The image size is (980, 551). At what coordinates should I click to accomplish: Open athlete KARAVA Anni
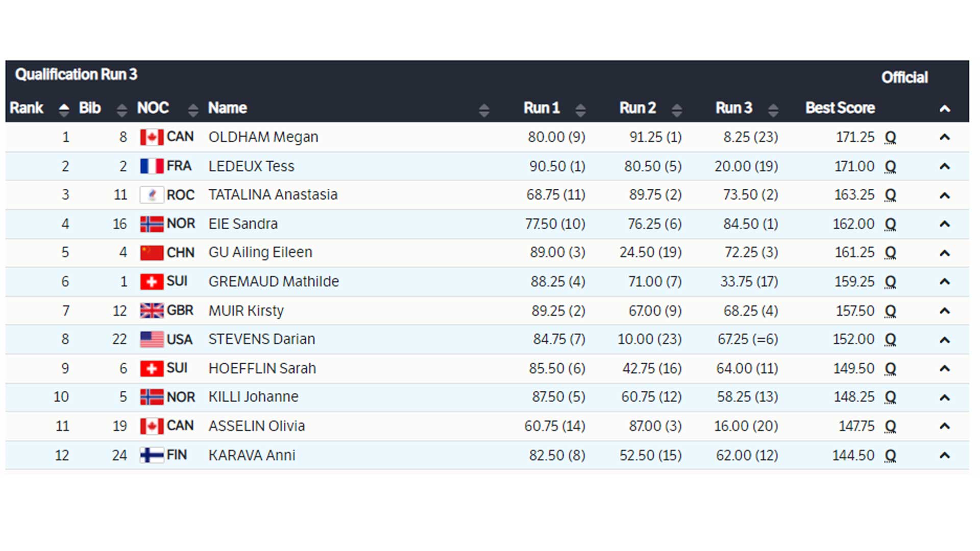[x=252, y=455]
